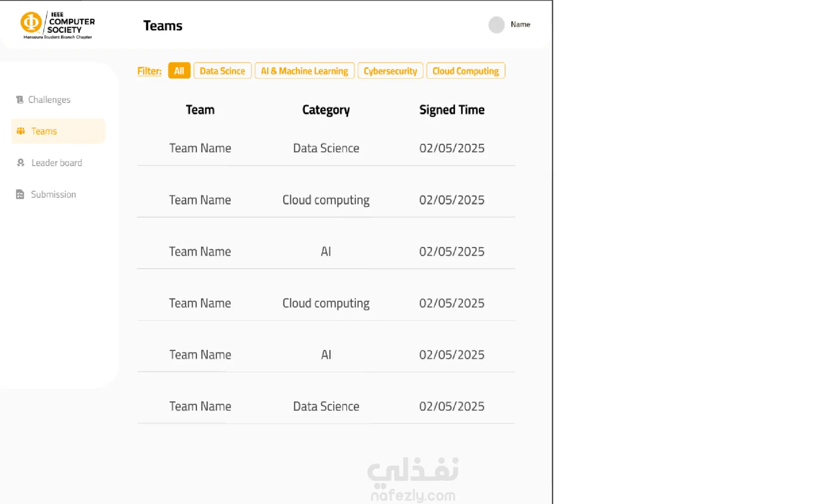Click the IEEE Computer Society logo
The image size is (826, 504).
57,25
